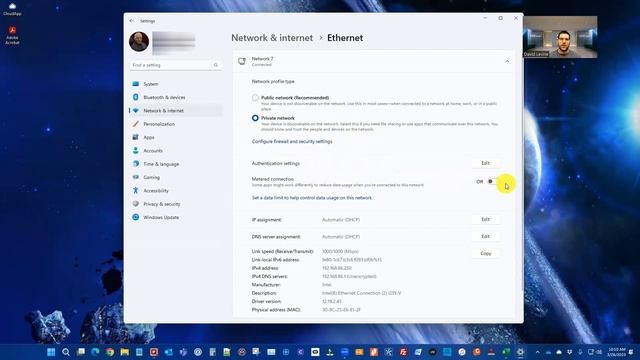Open Microsoft Teams from the taskbar
This screenshot has width=640, height=360.
[183, 352]
